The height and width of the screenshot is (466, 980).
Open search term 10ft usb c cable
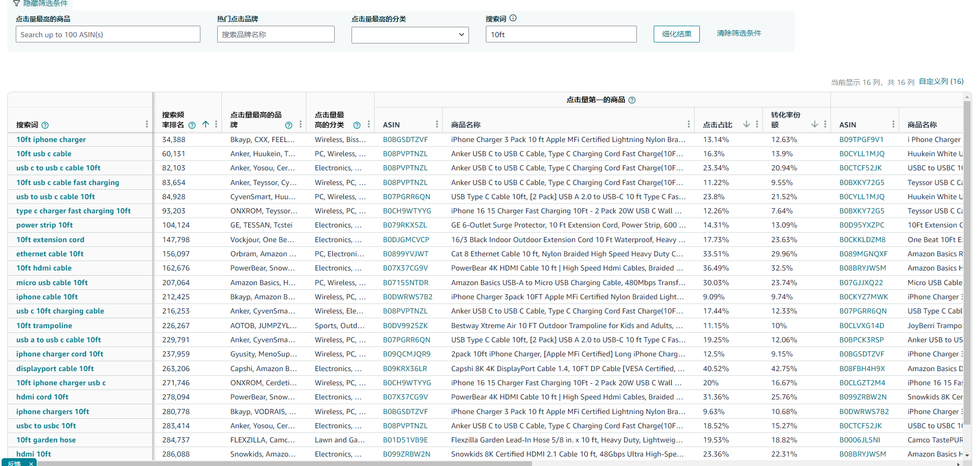pyautogui.click(x=44, y=154)
